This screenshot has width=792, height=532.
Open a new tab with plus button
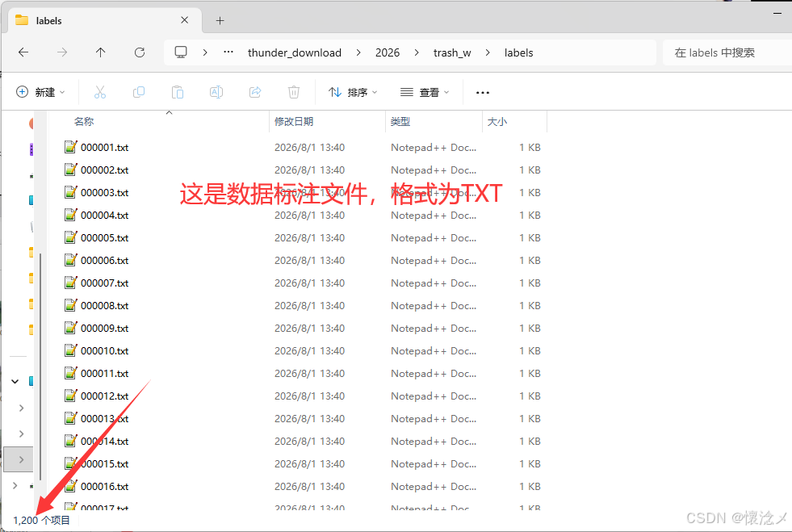(x=220, y=21)
